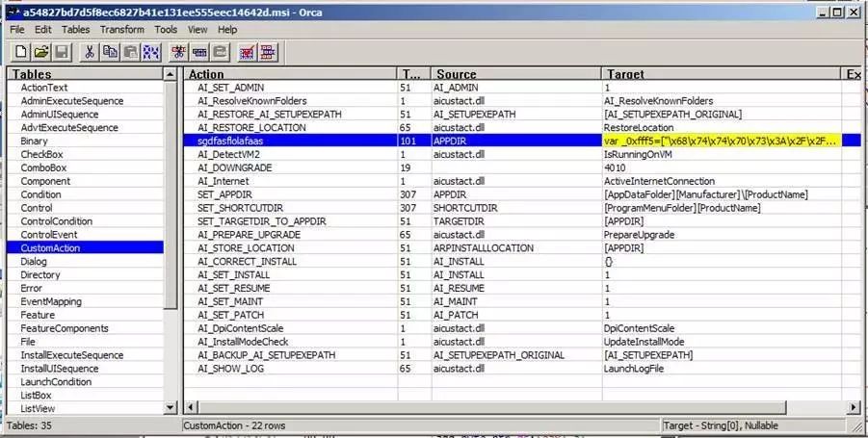Image resolution: width=868 pixels, height=438 pixels.
Task: Click the Cut Row toolbar icon
Action: [x=177, y=52]
